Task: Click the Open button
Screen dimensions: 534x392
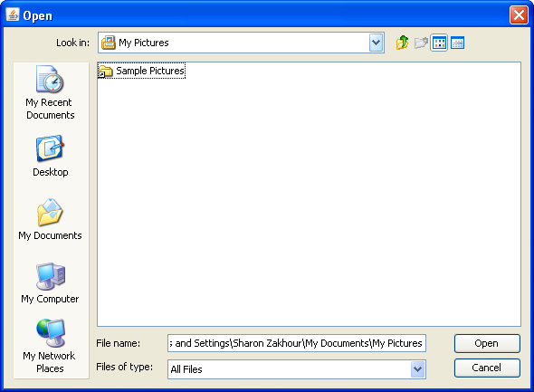Action: point(487,343)
